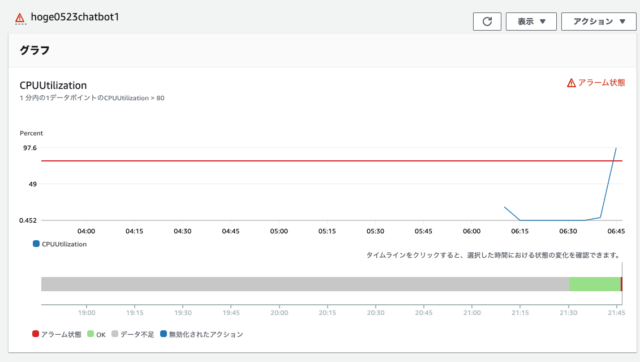640x362 pixels.
Task: Select the CPUUtilization legend label
Action: point(64,244)
